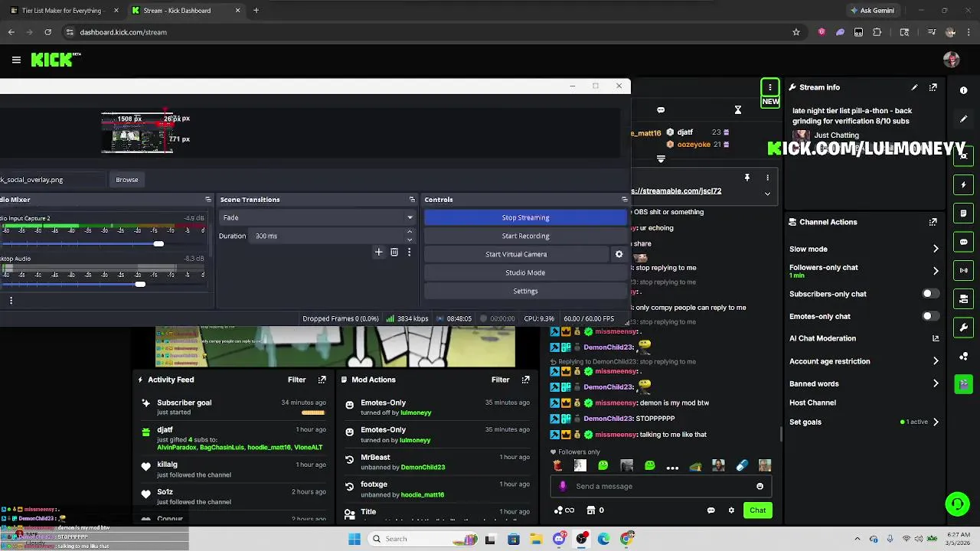Viewport: 980px width, 551px height.
Task: Open OBS Studio Mode
Action: coord(525,272)
